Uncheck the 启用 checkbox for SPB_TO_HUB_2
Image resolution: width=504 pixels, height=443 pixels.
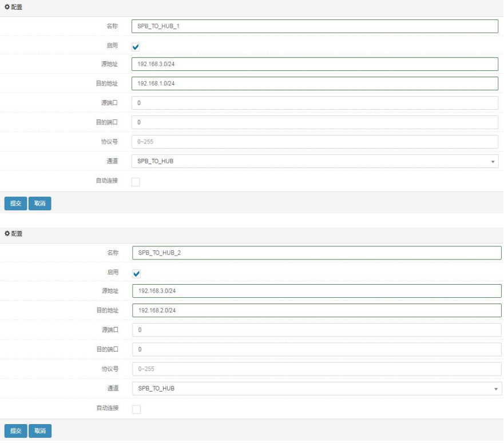coord(136,274)
